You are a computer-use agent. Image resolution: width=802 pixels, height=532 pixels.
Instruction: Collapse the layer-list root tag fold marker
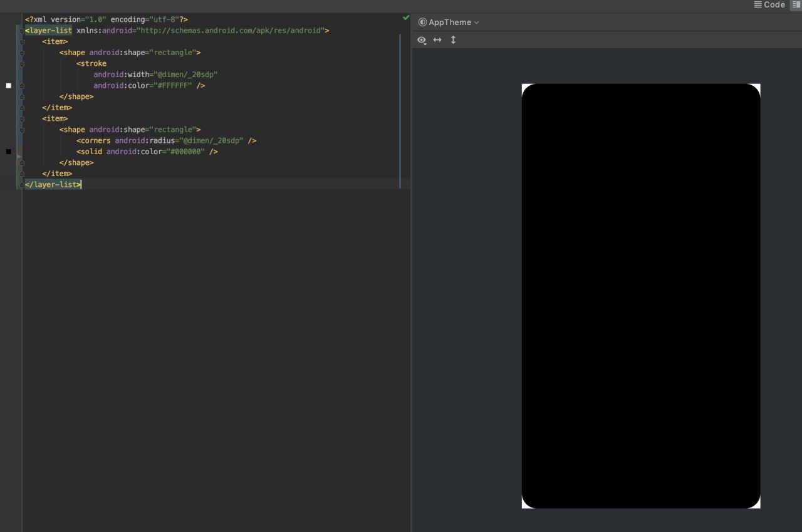21,31
